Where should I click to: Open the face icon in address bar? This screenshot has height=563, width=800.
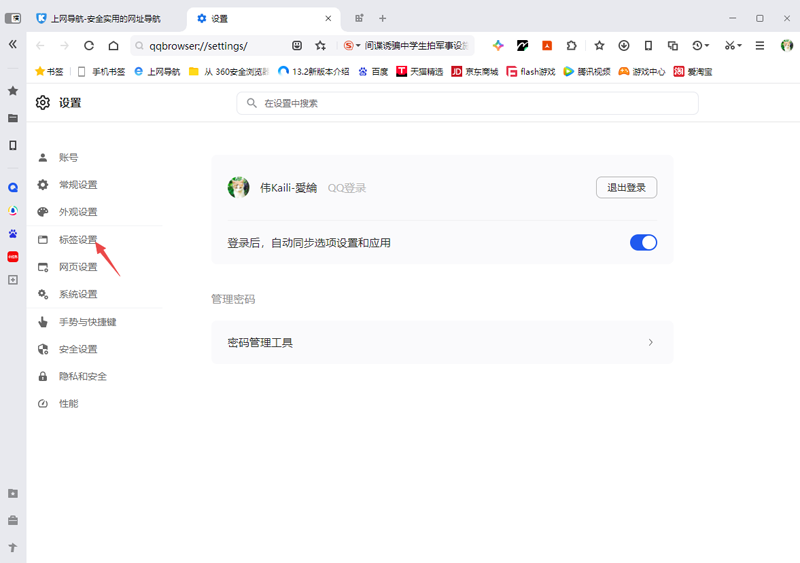pos(297,46)
